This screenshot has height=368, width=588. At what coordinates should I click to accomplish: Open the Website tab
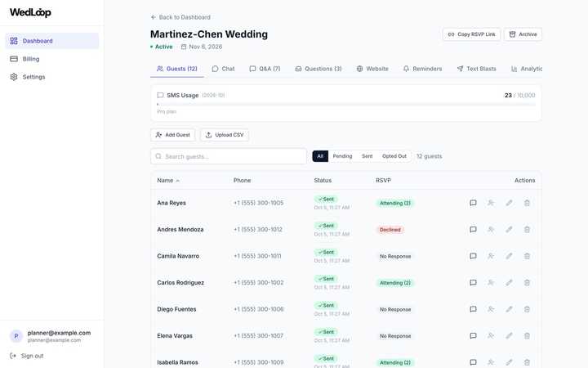pos(372,69)
